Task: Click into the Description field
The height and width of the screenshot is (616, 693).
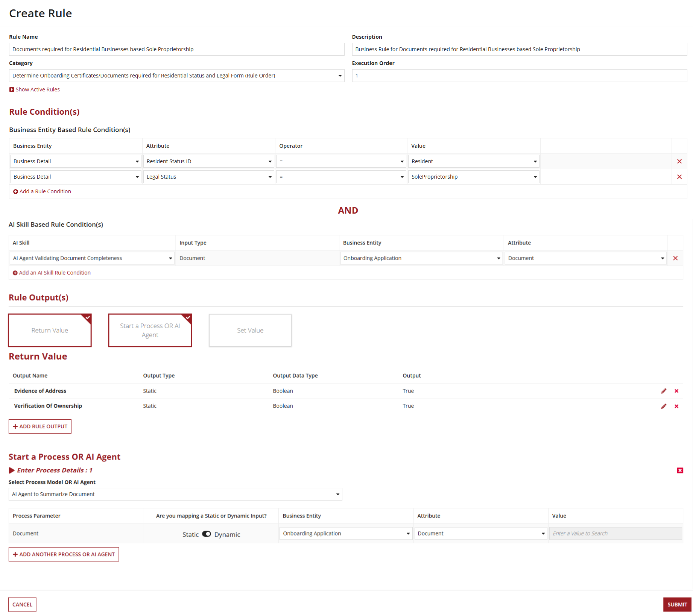Action: [x=520, y=49]
